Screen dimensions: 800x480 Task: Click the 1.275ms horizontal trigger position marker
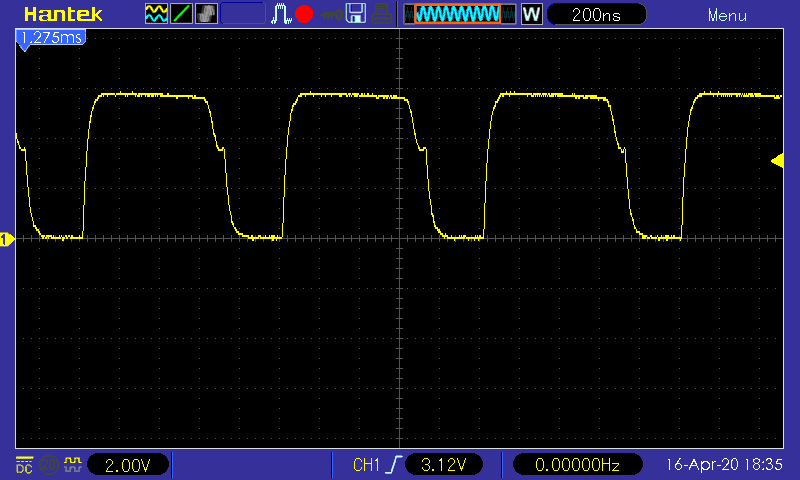[51, 39]
